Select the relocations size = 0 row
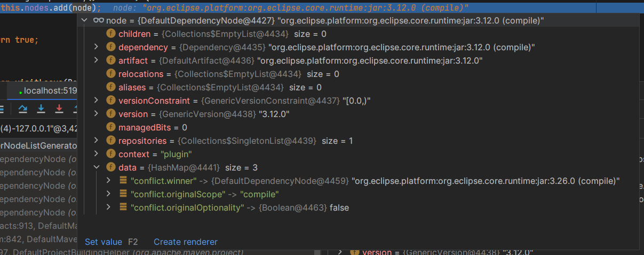 357,74
